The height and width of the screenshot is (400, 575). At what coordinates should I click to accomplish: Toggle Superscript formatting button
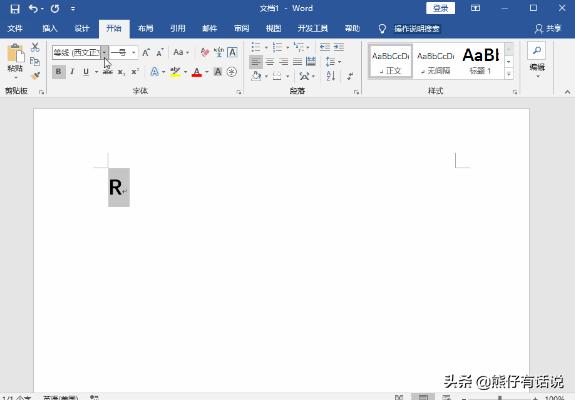click(135, 71)
